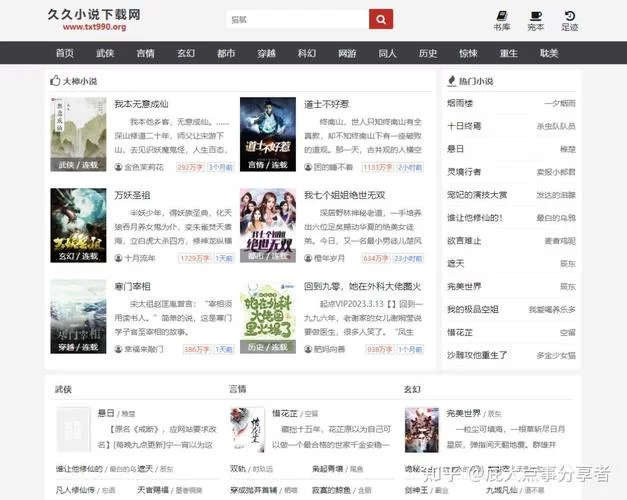Open 悬日 in hot novels list
627x500 pixels.
point(455,149)
